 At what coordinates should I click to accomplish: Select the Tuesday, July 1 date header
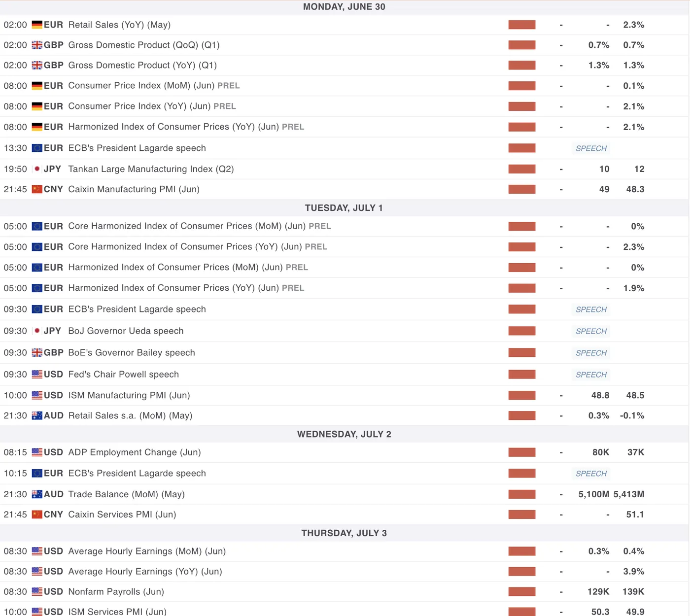[344, 208]
